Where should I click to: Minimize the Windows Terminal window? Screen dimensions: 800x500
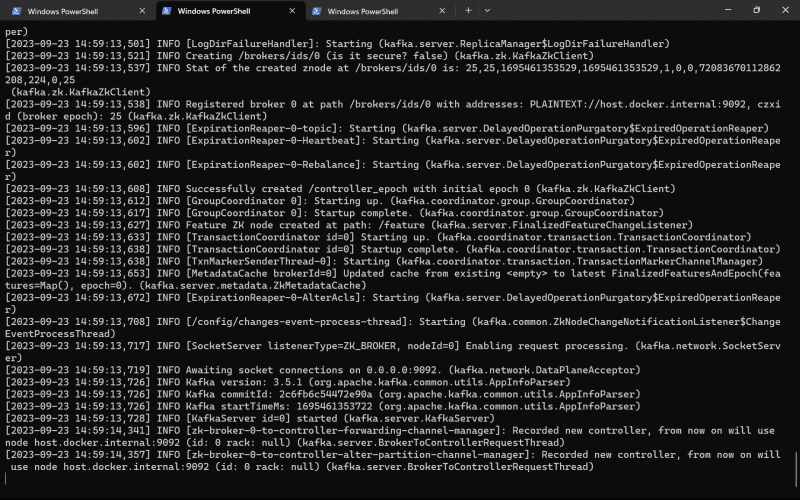(x=728, y=10)
